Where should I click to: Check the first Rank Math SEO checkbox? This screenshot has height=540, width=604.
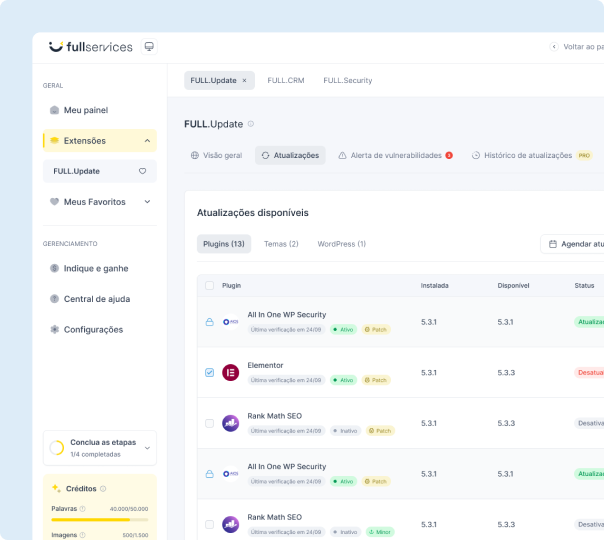pyautogui.click(x=209, y=423)
